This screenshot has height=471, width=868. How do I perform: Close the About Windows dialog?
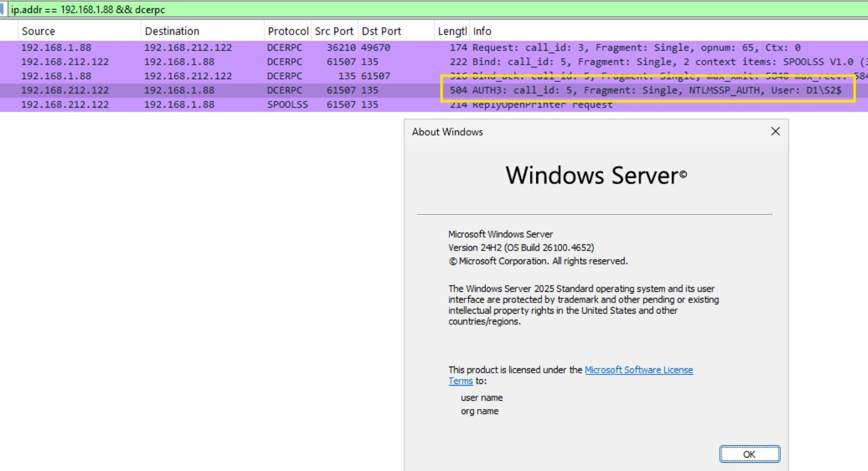click(775, 131)
